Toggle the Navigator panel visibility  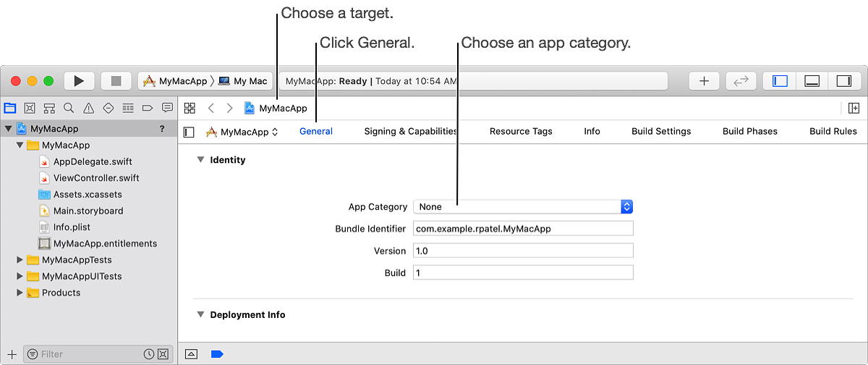pyautogui.click(x=780, y=81)
